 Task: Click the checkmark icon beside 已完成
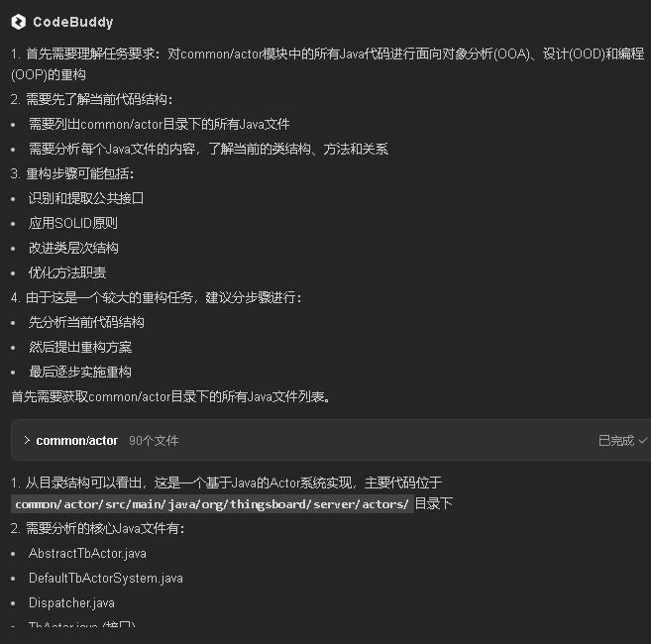pyautogui.click(x=643, y=441)
